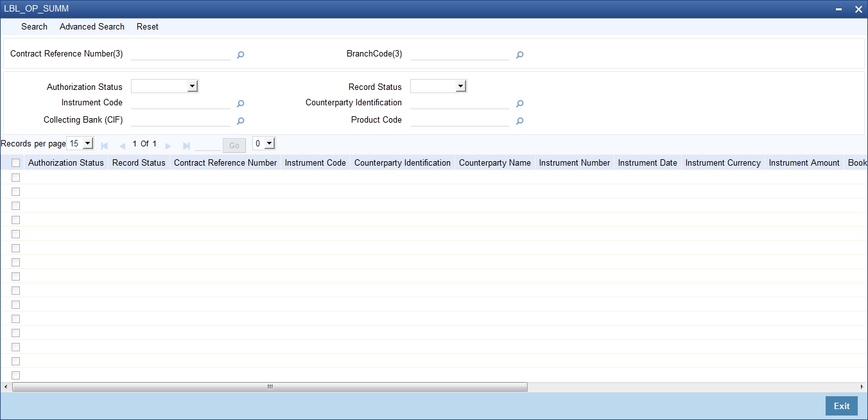Open lookup for Product Code
This screenshot has height=420, width=868.
(x=520, y=121)
